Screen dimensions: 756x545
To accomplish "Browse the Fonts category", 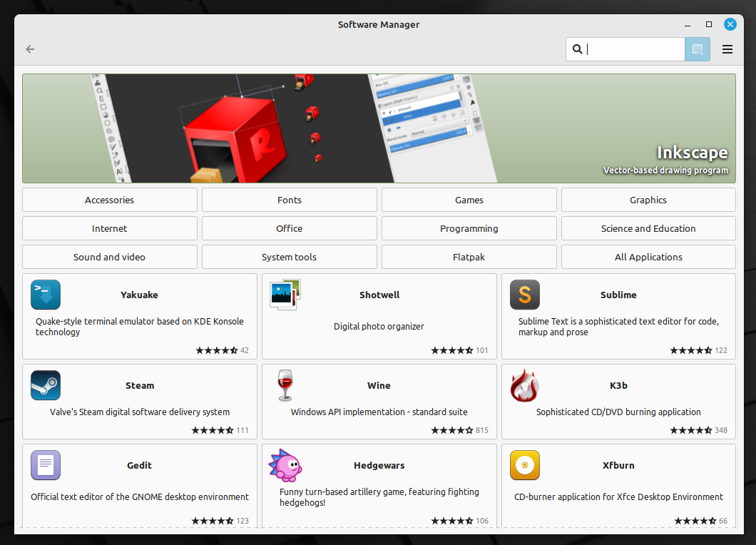I will tap(290, 200).
